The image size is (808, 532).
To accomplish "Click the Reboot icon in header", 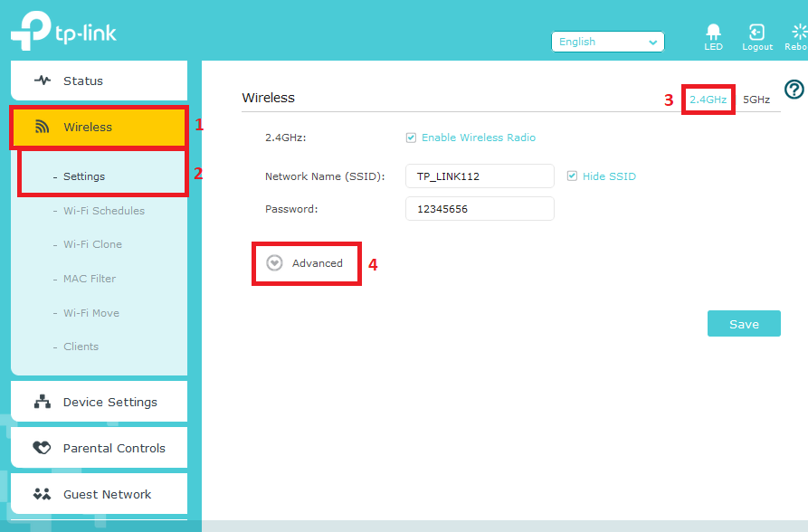I will [x=798, y=33].
